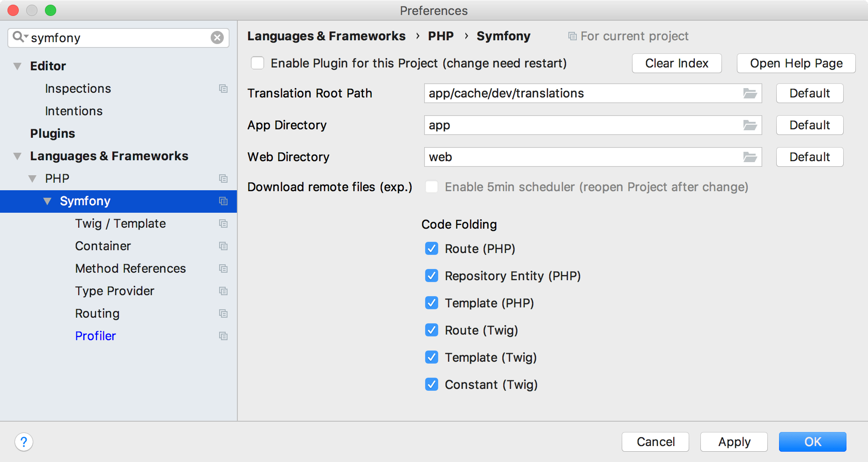
Task: Open the Twig / Template settings page
Action: point(120,224)
